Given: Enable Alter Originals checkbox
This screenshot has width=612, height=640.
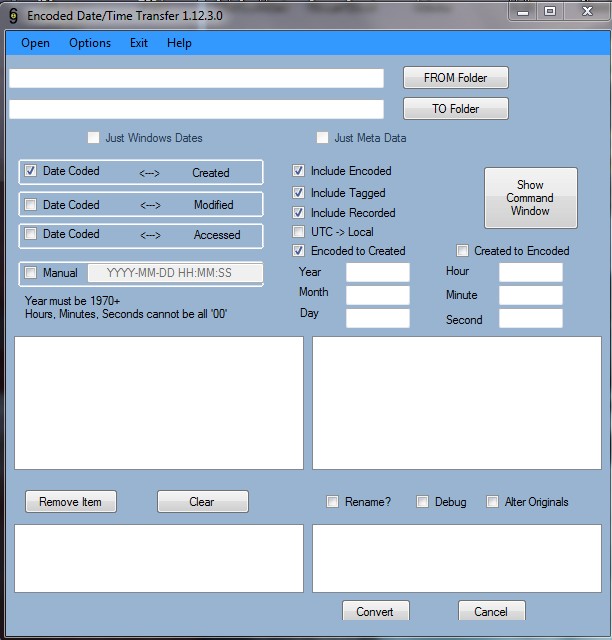Looking at the screenshot, I should (492, 501).
